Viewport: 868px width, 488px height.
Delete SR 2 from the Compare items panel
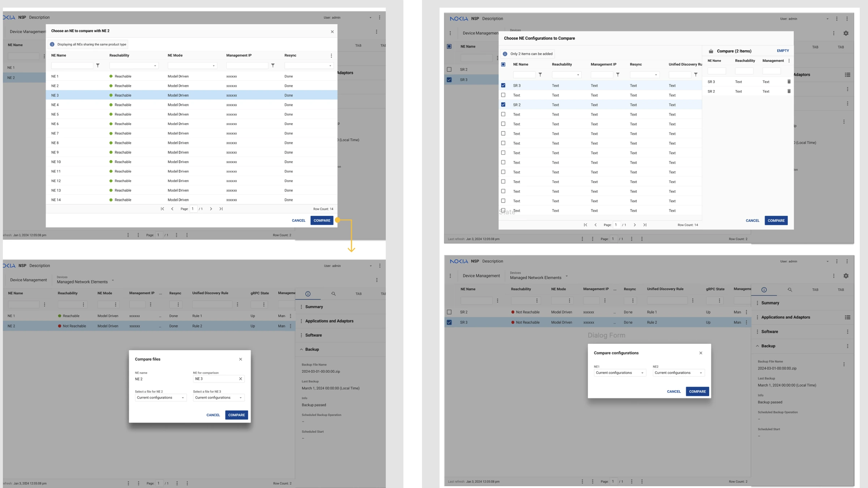(x=789, y=91)
